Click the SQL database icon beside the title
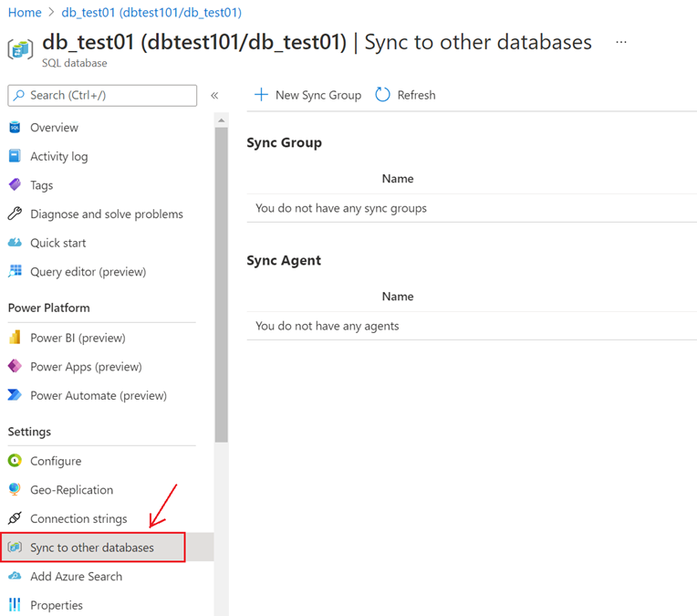 tap(20, 49)
